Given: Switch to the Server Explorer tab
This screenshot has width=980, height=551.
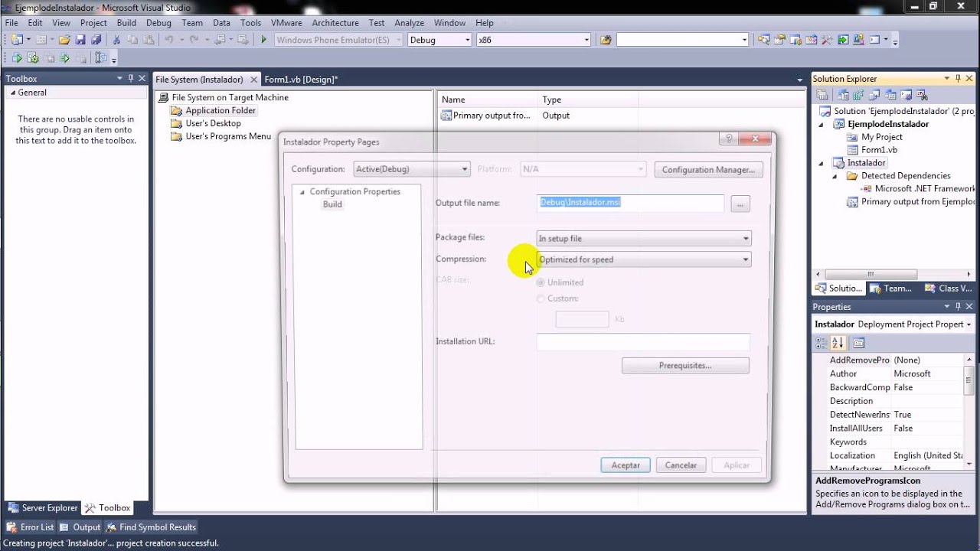Looking at the screenshot, I should [x=42, y=507].
